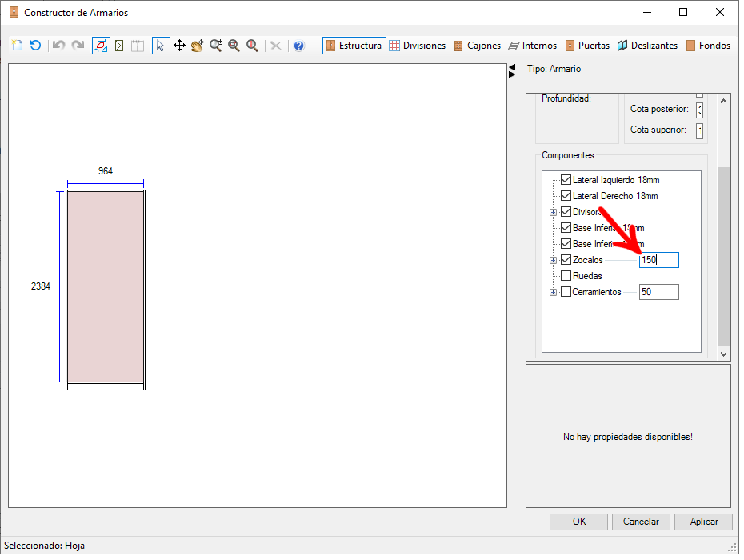Open the Cajones tab
The image size is (744, 560).
[x=478, y=46]
